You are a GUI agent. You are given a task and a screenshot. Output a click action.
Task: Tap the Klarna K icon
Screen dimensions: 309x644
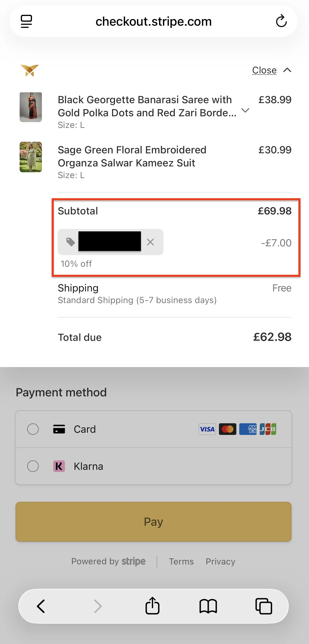pos(59,466)
